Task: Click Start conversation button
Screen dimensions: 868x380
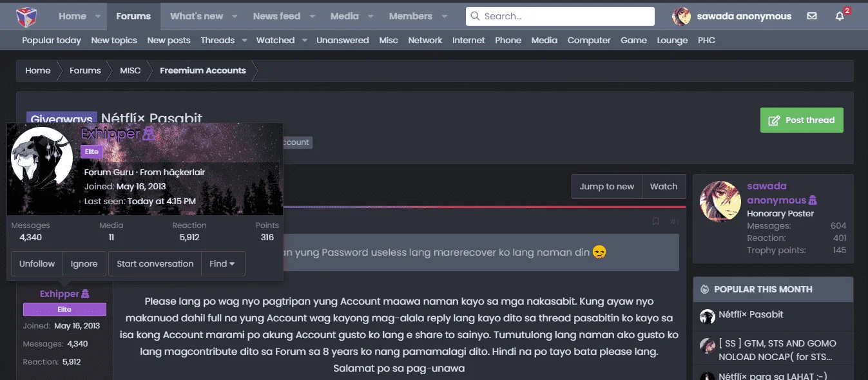Action: (155, 263)
